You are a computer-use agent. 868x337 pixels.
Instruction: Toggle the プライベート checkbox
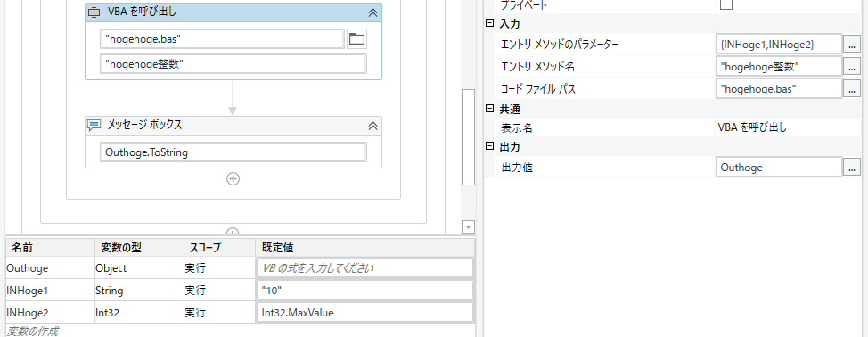point(725,4)
